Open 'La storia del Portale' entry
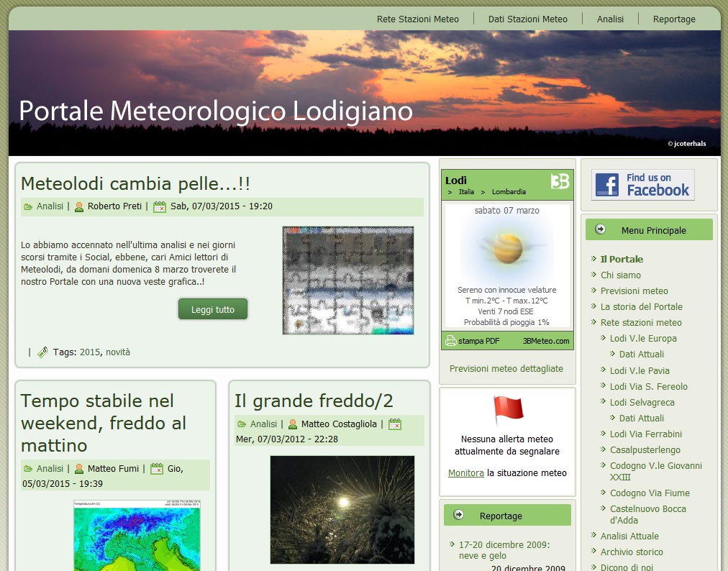 (641, 307)
